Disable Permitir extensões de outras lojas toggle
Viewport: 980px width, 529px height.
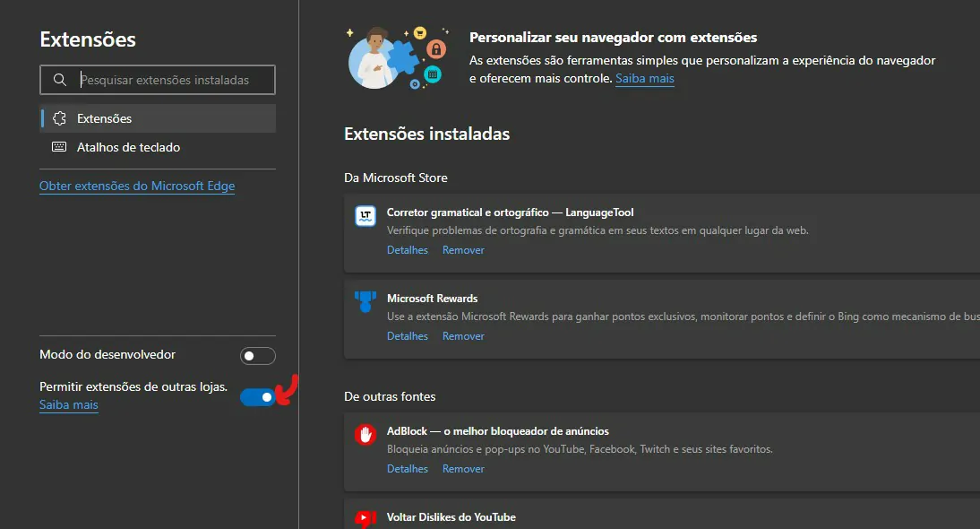click(x=257, y=397)
